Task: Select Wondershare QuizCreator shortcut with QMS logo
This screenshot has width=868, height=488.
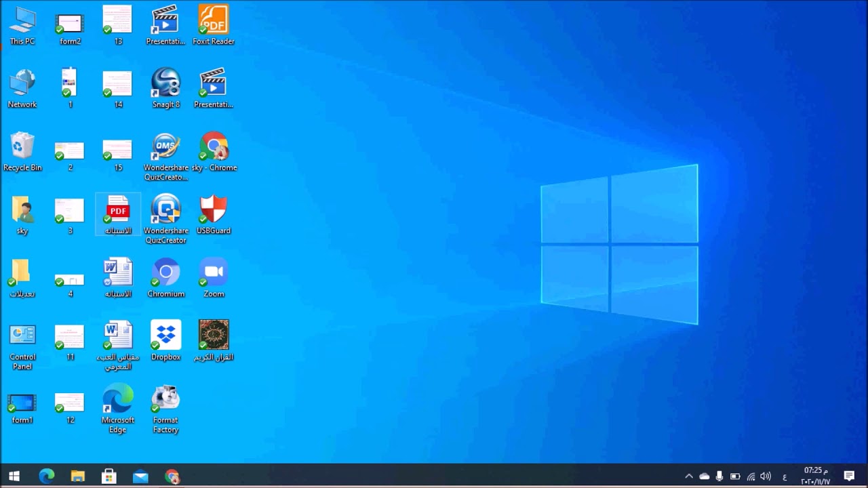Action: coord(165,157)
